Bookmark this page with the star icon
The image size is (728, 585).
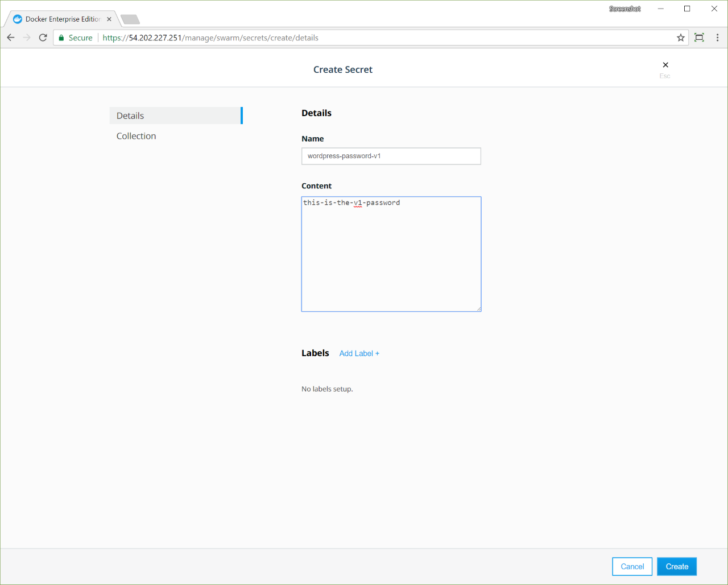680,38
